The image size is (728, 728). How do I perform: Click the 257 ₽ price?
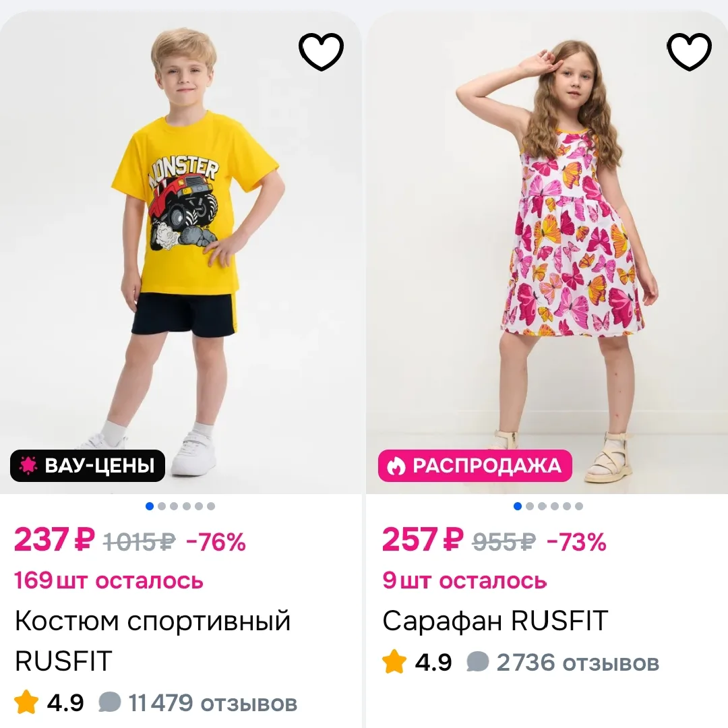click(x=423, y=540)
